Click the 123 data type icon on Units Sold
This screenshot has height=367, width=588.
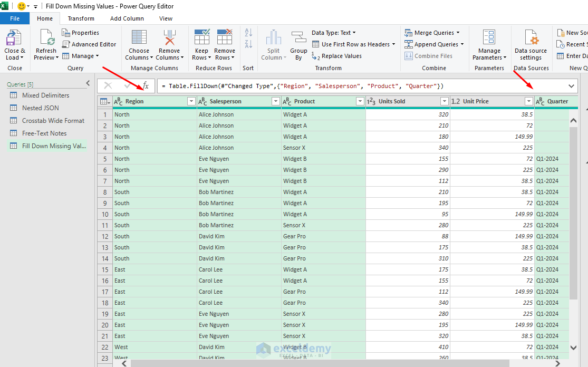(371, 102)
